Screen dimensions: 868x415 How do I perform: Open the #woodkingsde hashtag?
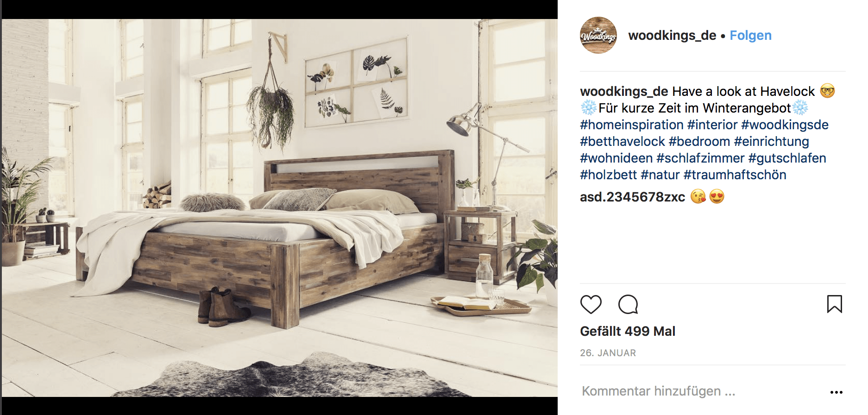[785, 125]
